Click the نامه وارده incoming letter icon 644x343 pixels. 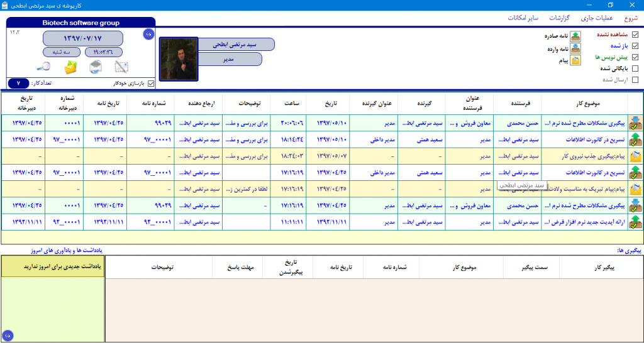[x=575, y=48]
